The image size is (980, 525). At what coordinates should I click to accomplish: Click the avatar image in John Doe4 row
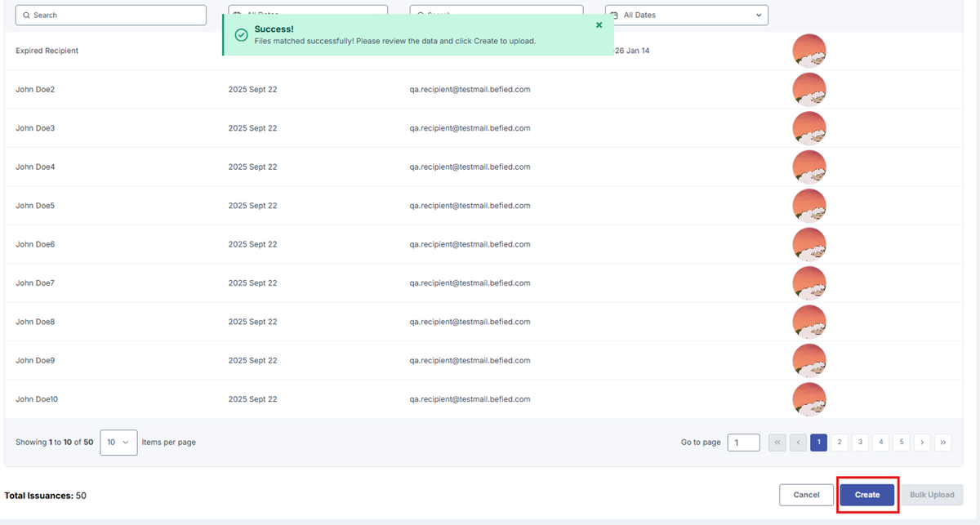[x=809, y=167]
